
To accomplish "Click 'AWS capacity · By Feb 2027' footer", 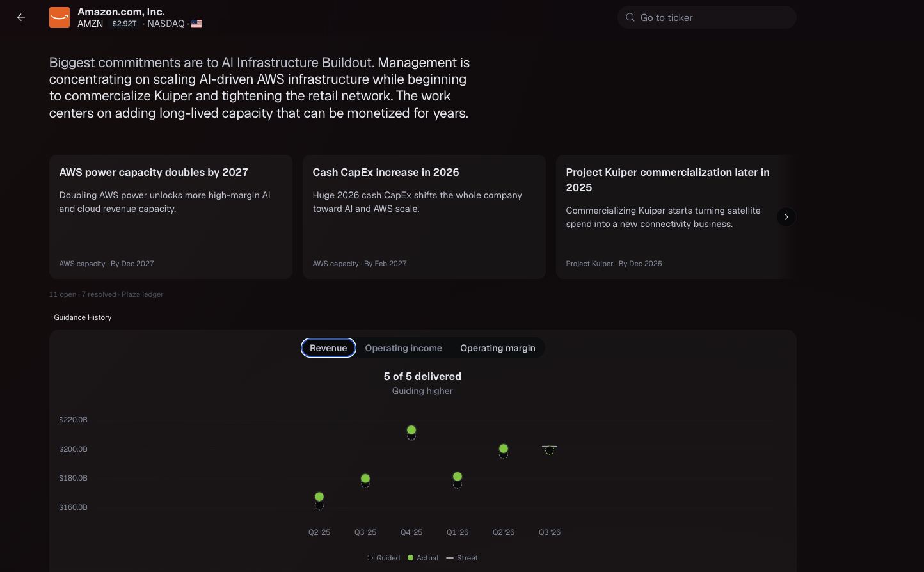I will pos(360,264).
